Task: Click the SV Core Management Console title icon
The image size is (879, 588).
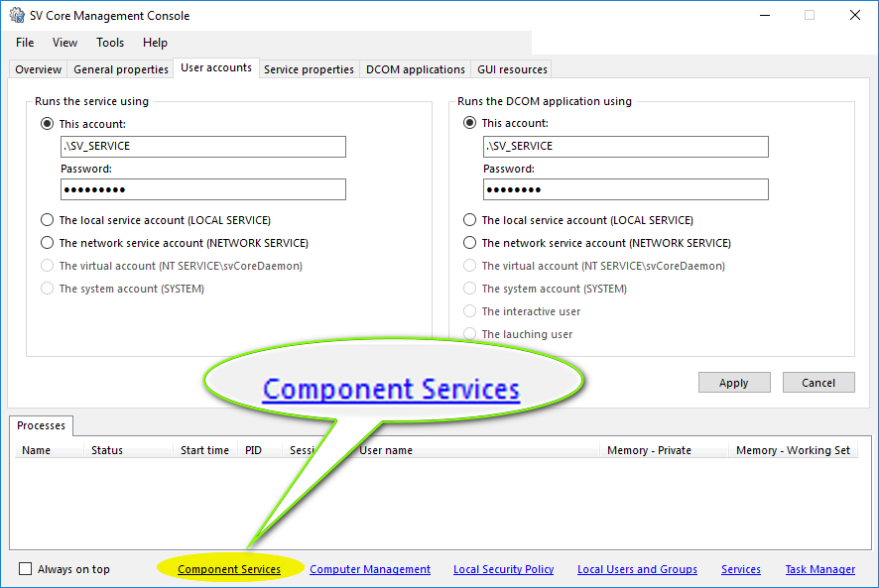Action: 17,16
